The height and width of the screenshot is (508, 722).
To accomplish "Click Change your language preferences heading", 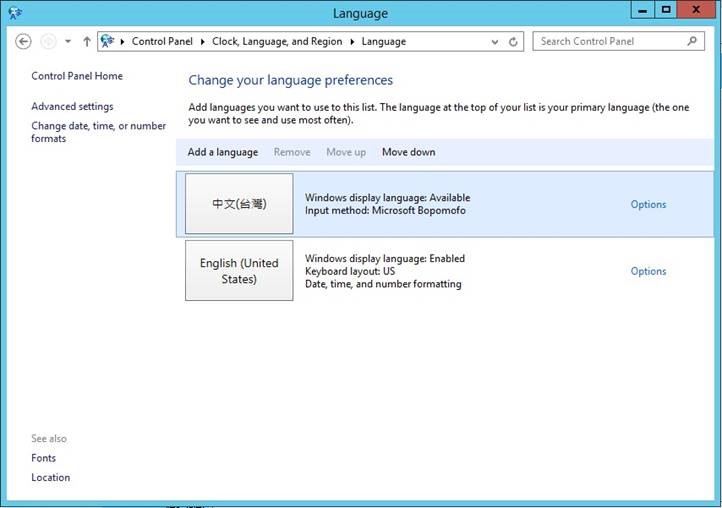I will [291, 80].
